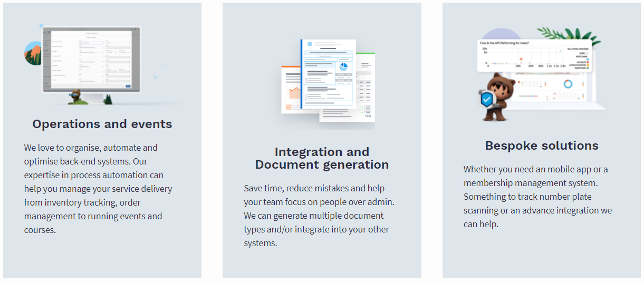Click the blue circle atop center document
Image resolution: width=644 pixels, height=282 pixels.
pos(310,44)
